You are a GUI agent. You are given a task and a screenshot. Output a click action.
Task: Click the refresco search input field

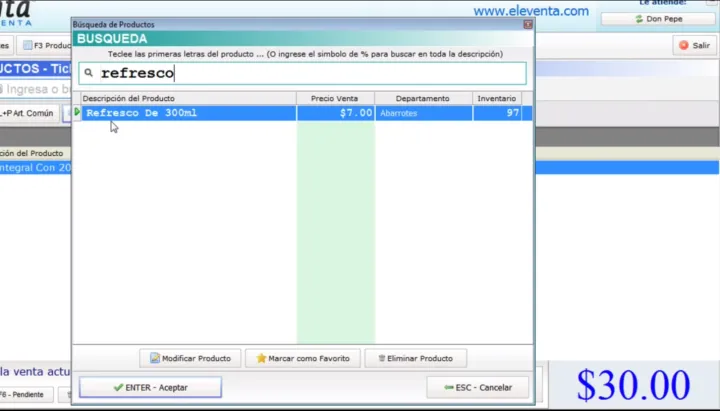310,73
